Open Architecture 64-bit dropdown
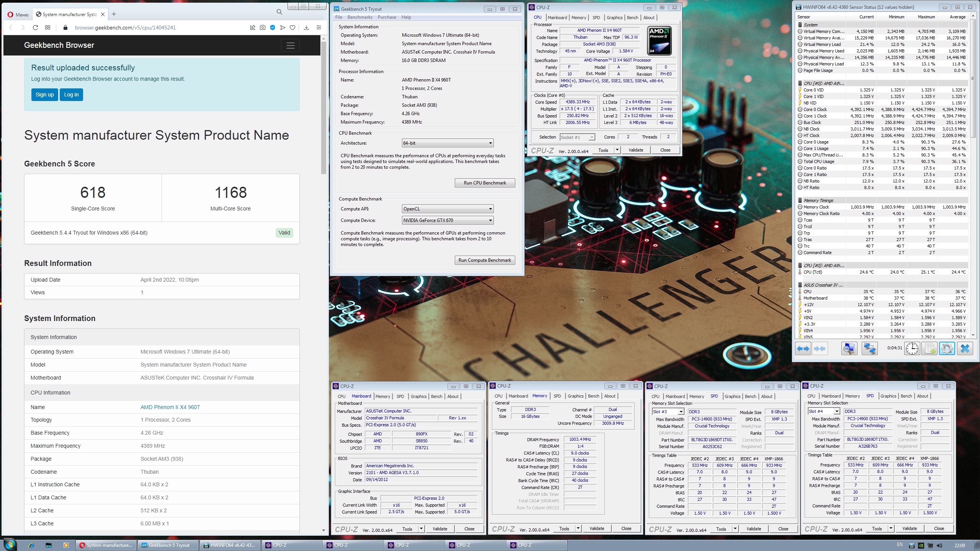Screen dimensions: 980x551 (x=448, y=143)
